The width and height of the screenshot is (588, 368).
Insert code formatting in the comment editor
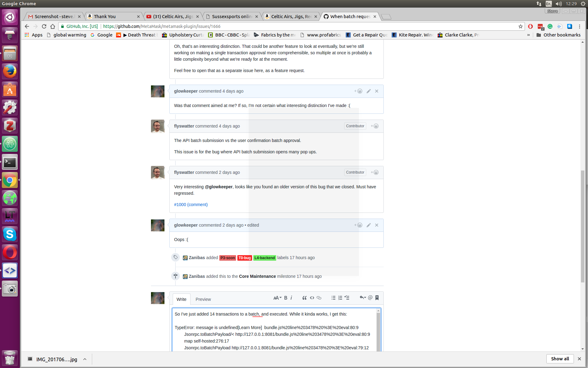(x=312, y=297)
